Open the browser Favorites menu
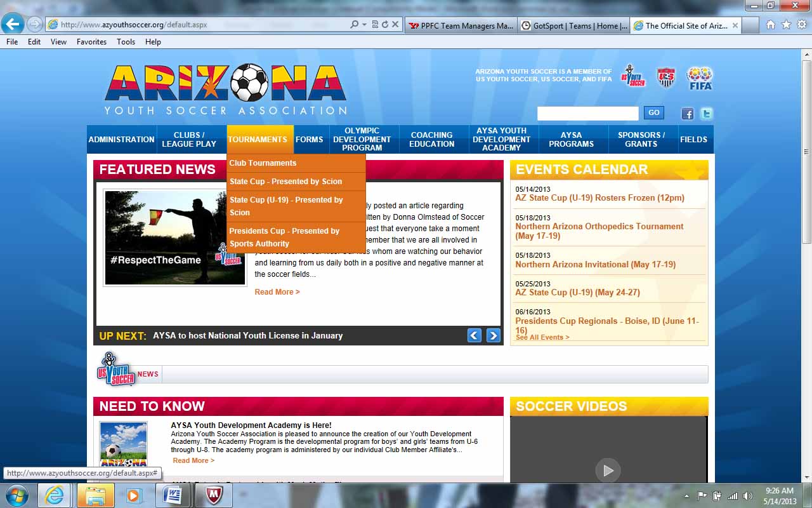Viewport: 812px width, 508px height. point(92,41)
